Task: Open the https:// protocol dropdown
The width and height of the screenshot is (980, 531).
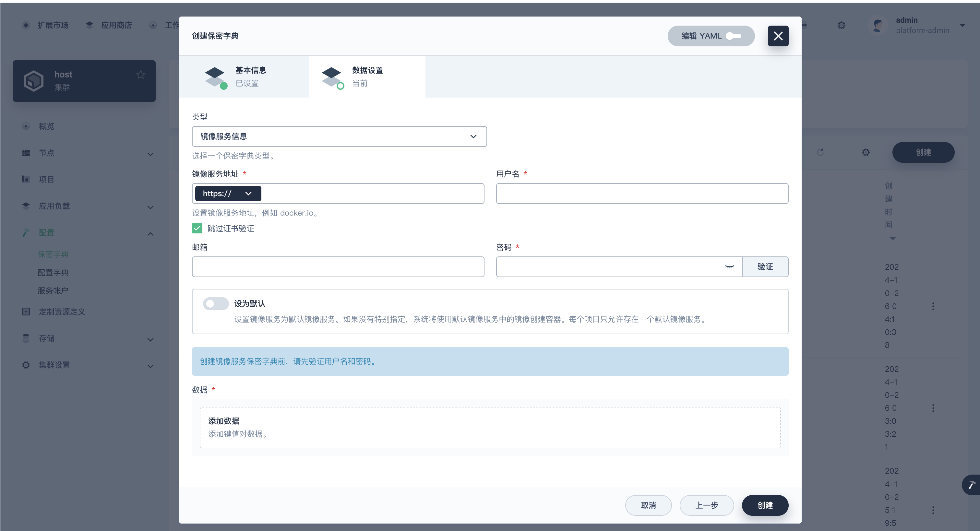Action: [x=228, y=193]
